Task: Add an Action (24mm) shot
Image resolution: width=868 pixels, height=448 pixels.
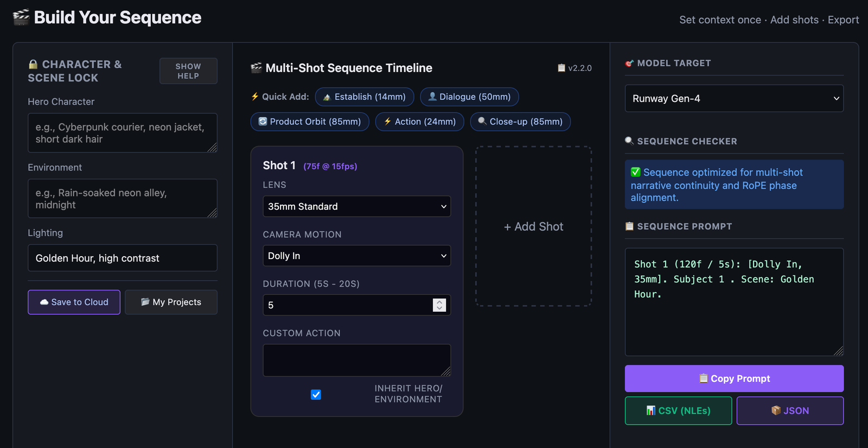Action: [x=419, y=122]
